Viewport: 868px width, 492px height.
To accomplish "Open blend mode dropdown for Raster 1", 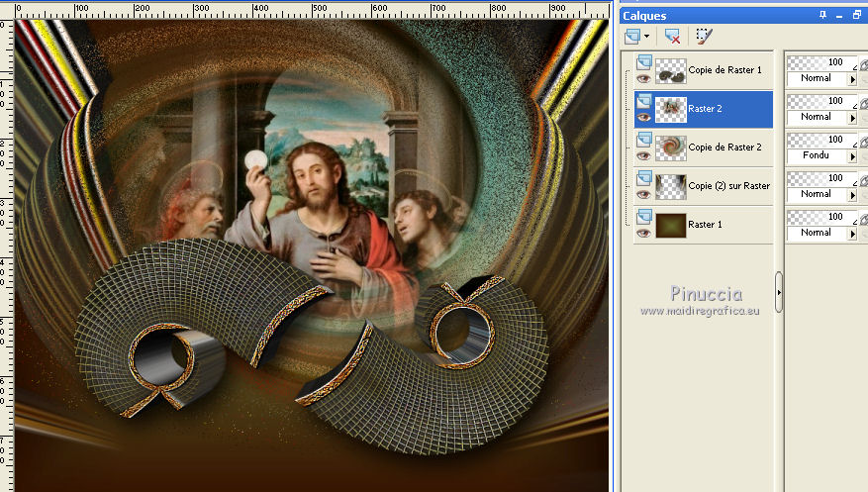I will coord(852,235).
